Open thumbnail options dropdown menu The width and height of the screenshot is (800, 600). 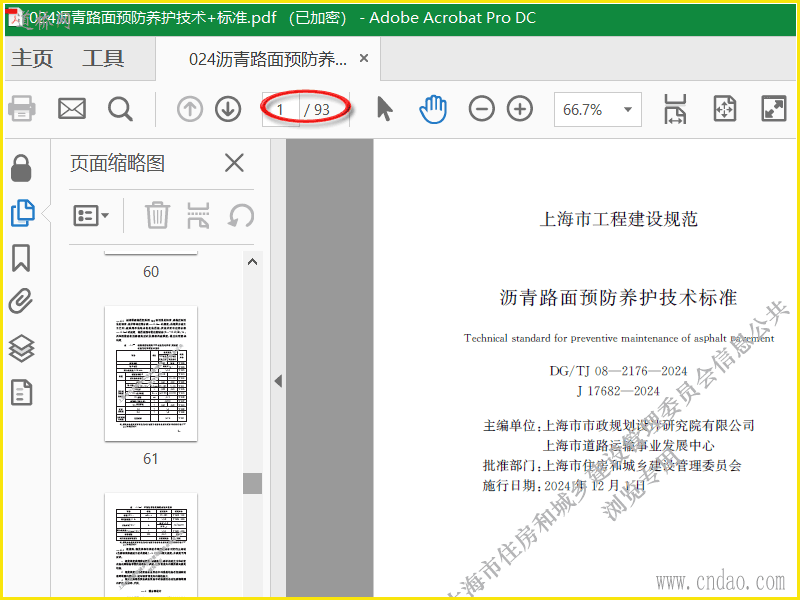[91, 216]
